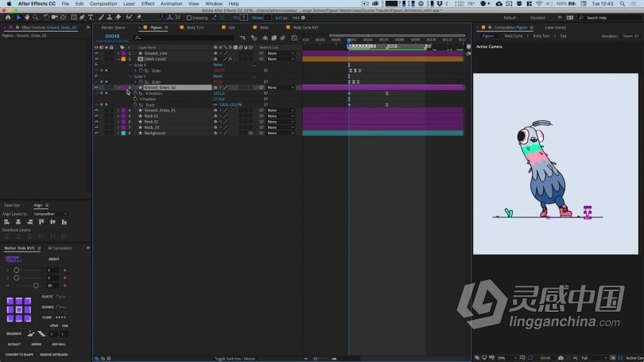Viewport: 644px width, 362px height.
Task: Switch to Render Queue tab
Action: (x=114, y=28)
